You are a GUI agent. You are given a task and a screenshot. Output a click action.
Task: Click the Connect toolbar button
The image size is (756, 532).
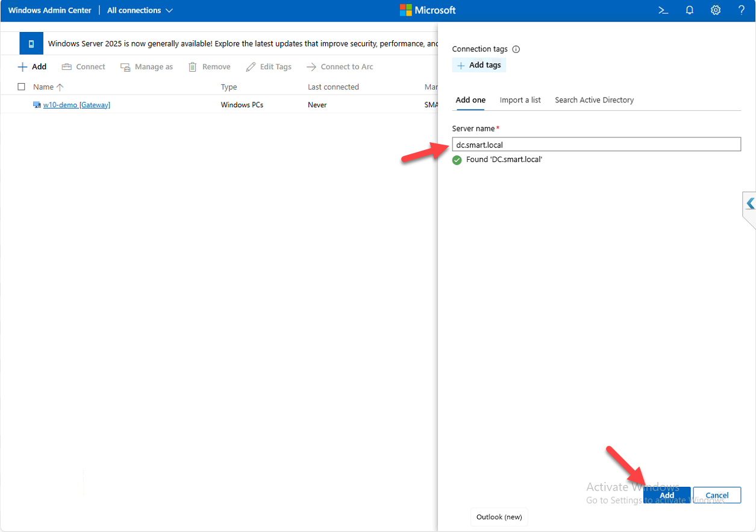[84, 67]
